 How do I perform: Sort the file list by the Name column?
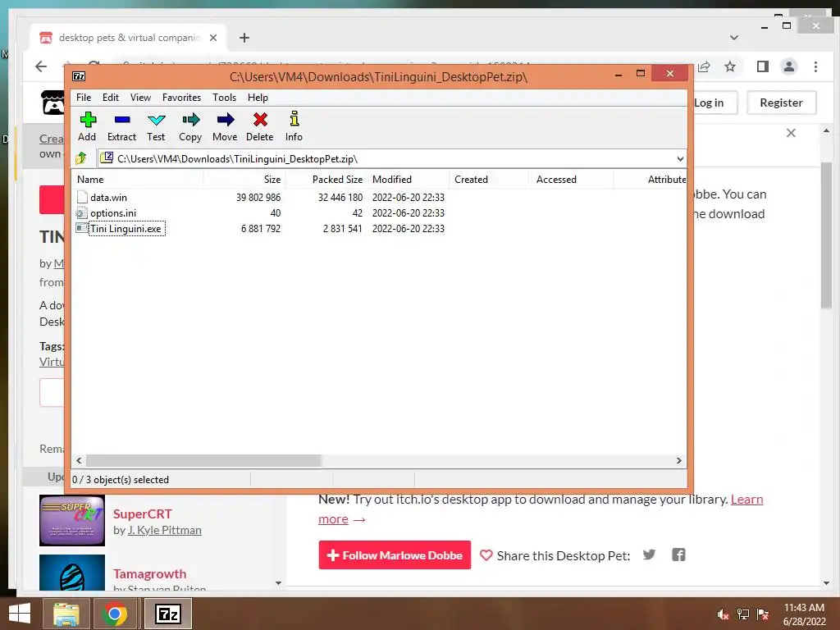(x=138, y=180)
